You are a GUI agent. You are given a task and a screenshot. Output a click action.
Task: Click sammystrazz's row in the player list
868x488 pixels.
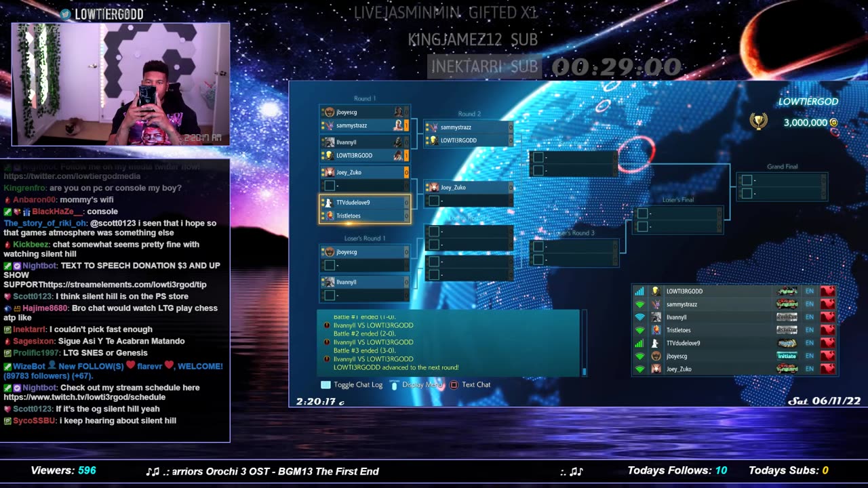(735, 304)
